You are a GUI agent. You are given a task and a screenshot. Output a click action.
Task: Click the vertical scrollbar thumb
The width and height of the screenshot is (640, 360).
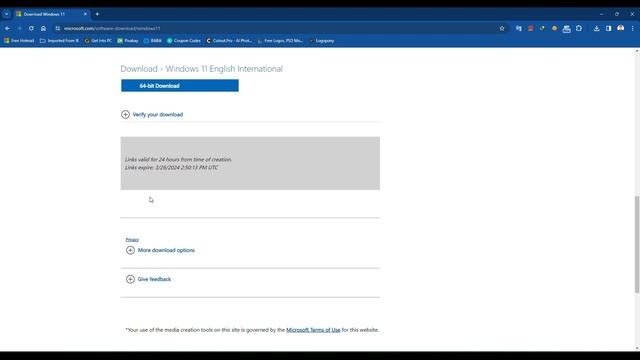tap(637, 244)
